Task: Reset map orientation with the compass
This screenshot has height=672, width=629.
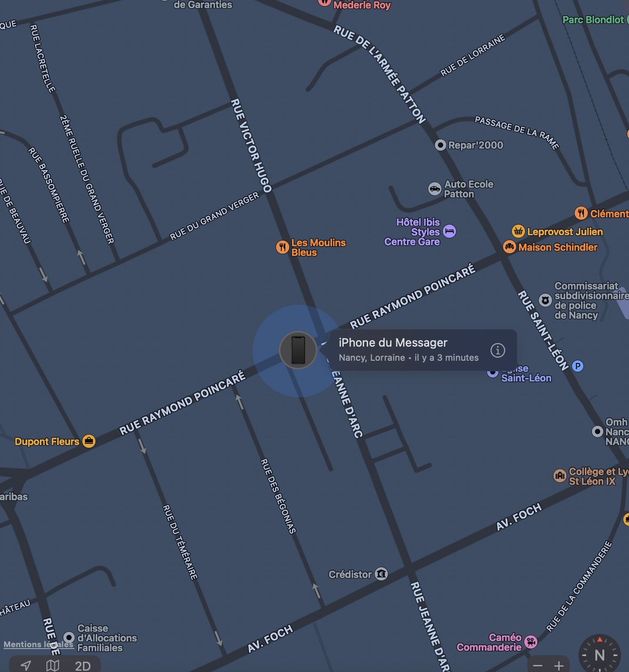Action: tap(599, 654)
